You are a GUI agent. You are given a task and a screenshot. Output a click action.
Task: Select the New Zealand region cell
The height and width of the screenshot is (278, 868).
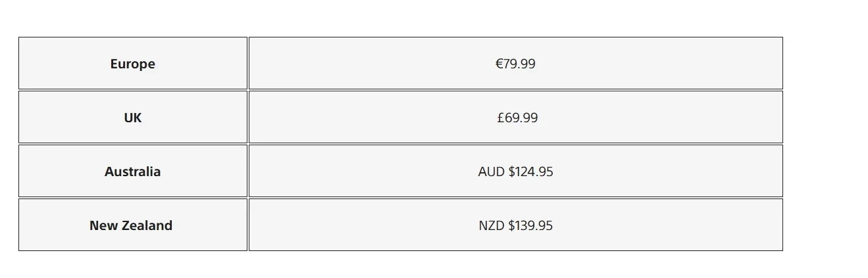pos(131,225)
